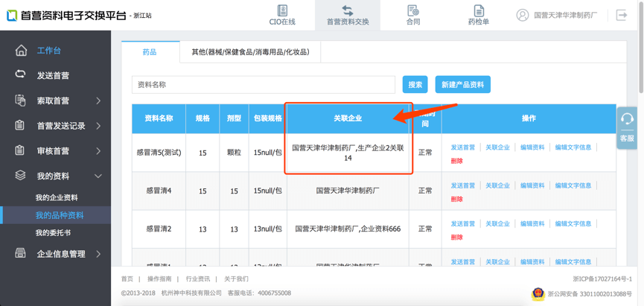Click the 我的资料 layers icon
Image resolution: width=644 pixels, height=306 pixels.
[x=20, y=176]
